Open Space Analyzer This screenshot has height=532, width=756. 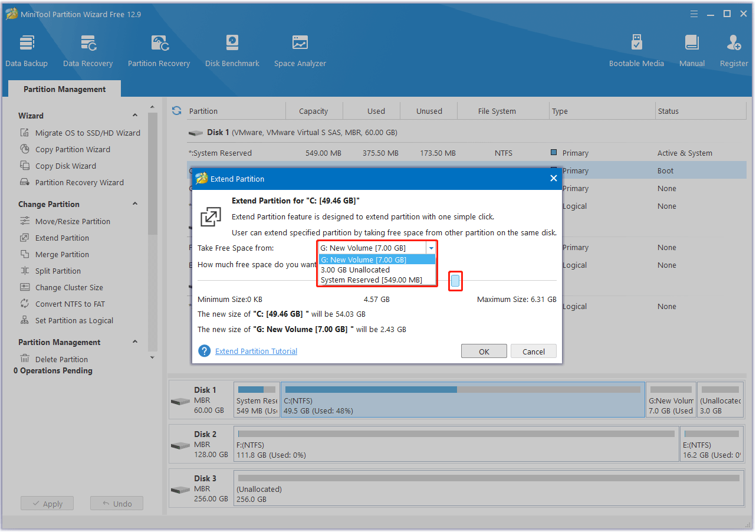pos(300,50)
